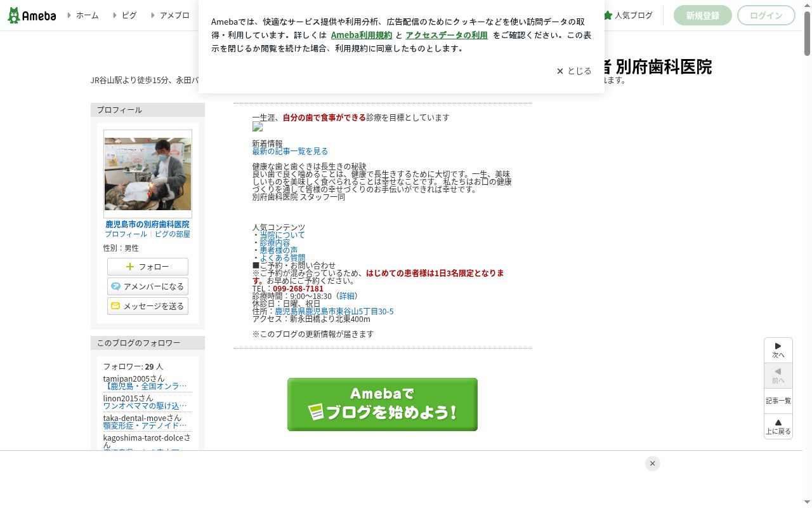
Task: Open 最新の記事一覧を見る link
Action: pyautogui.click(x=290, y=151)
